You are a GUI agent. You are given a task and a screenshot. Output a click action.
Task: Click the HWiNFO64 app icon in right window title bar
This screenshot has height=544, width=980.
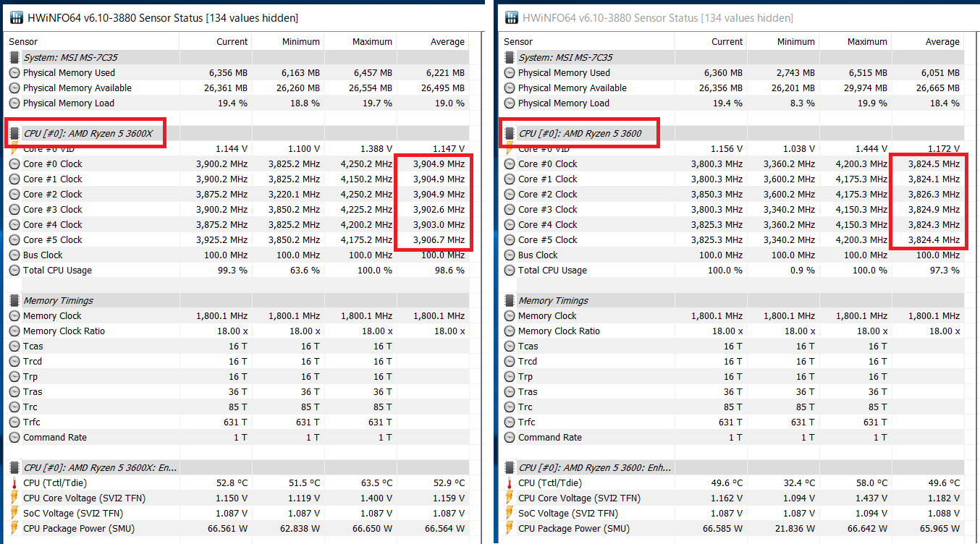(511, 17)
